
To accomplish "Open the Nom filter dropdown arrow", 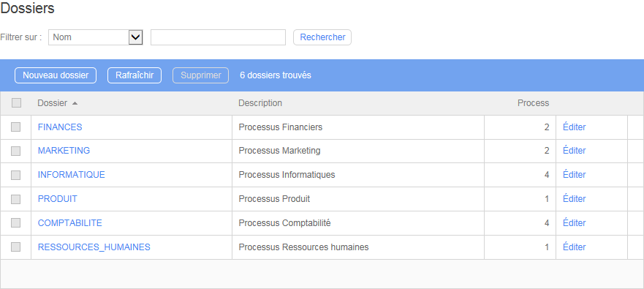I will click(135, 37).
